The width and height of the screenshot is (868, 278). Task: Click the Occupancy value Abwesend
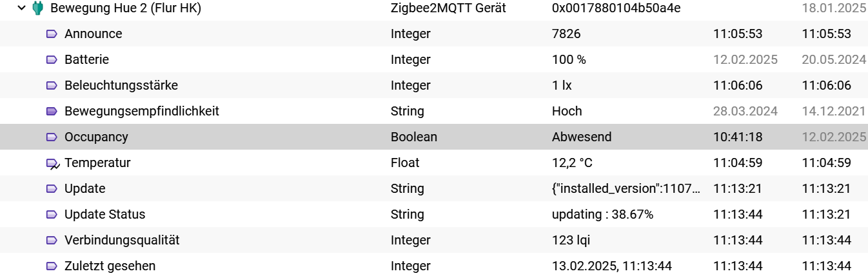pos(582,137)
